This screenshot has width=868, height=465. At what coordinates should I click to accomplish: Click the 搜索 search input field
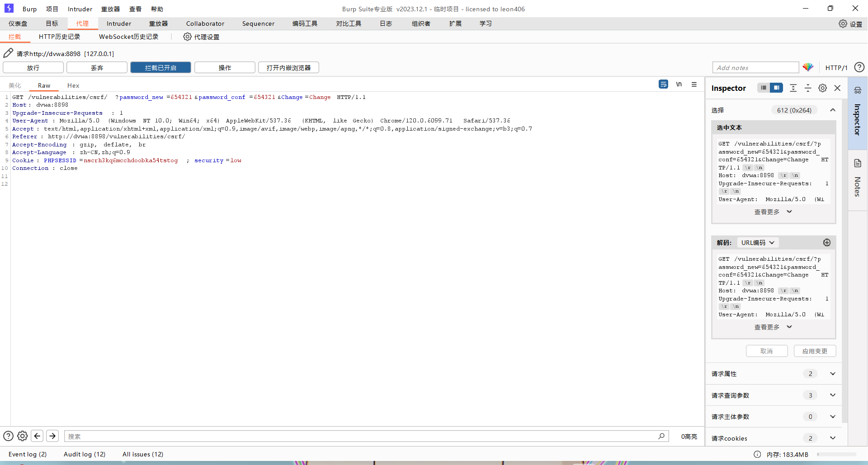[x=366, y=436]
